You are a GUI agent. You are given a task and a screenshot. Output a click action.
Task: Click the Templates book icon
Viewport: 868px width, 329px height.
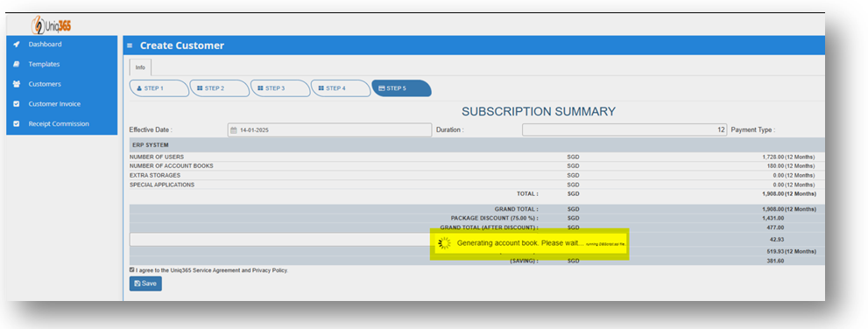(17, 64)
